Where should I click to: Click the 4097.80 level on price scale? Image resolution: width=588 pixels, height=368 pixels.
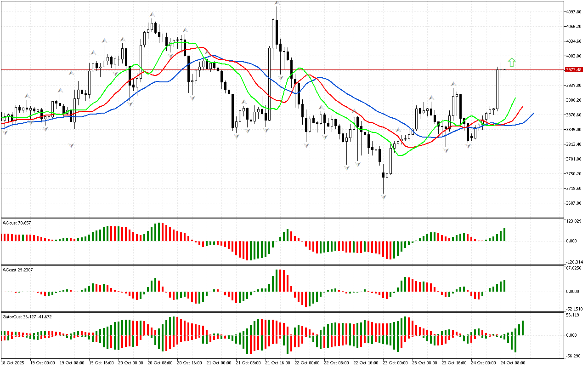pyautogui.click(x=574, y=12)
